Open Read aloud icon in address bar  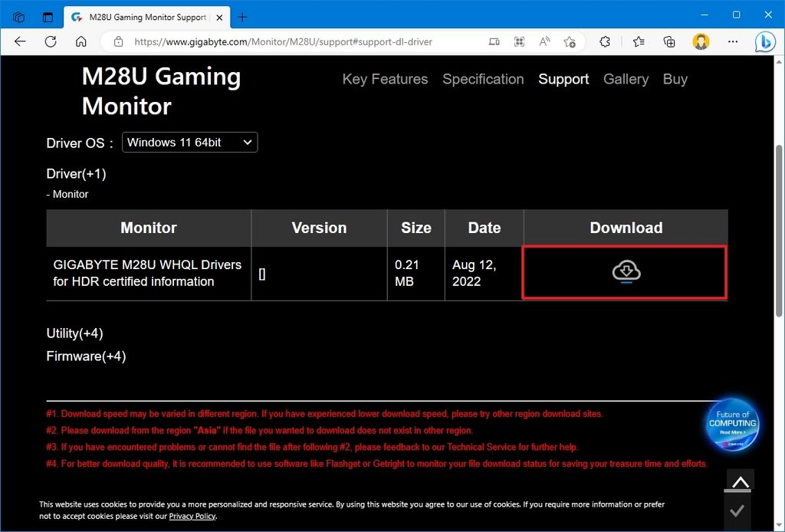544,41
